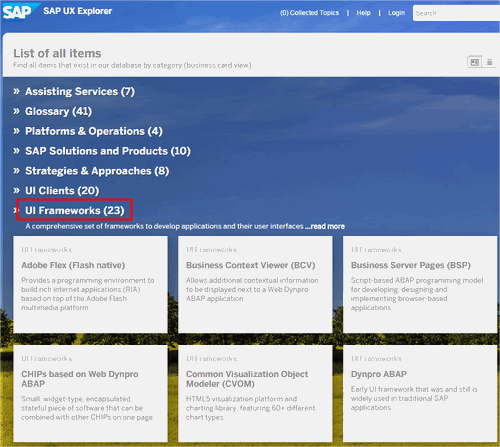This screenshot has height=447, width=500.
Task: Open Dynpro ABAP card
Action: [x=420, y=393]
